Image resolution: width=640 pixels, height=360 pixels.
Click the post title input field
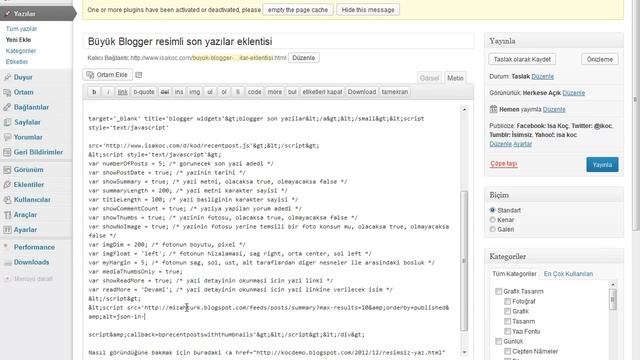point(278,41)
